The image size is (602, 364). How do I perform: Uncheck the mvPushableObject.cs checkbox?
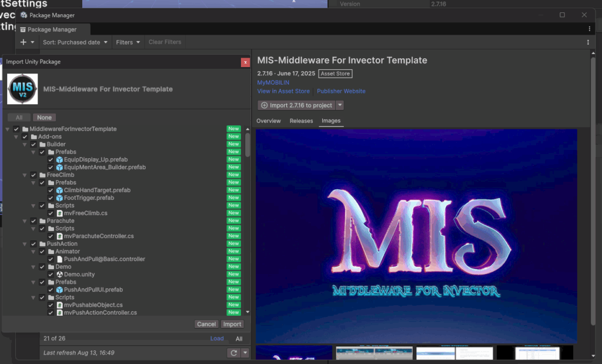pos(51,305)
